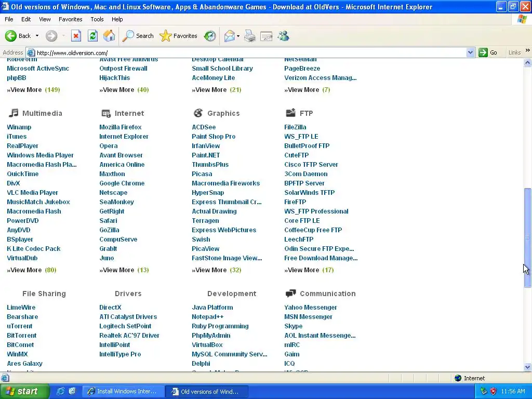Click the first system tray icon
Screen dimensions: 532x399
pyautogui.click(x=484, y=391)
